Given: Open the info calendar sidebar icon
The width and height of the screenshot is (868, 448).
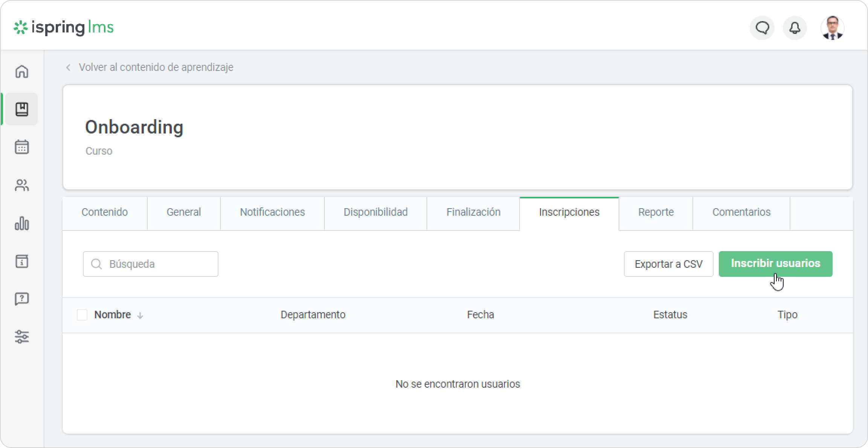Looking at the screenshot, I should pyautogui.click(x=22, y=261).
